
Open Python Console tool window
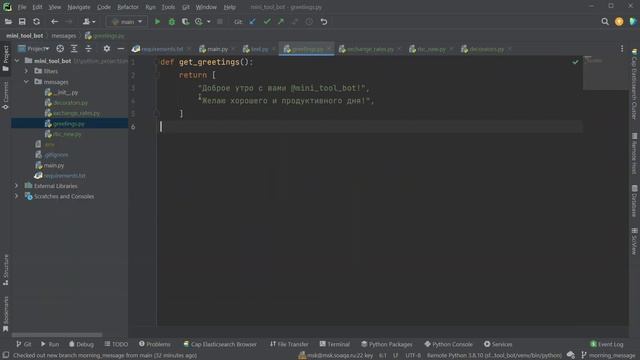click(x=448, y=344)
